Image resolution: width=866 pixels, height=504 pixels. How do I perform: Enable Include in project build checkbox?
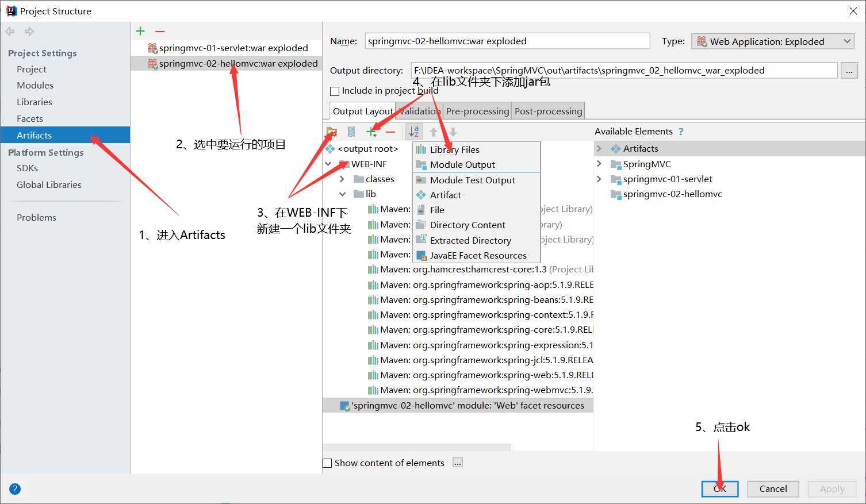click(335, 91)
